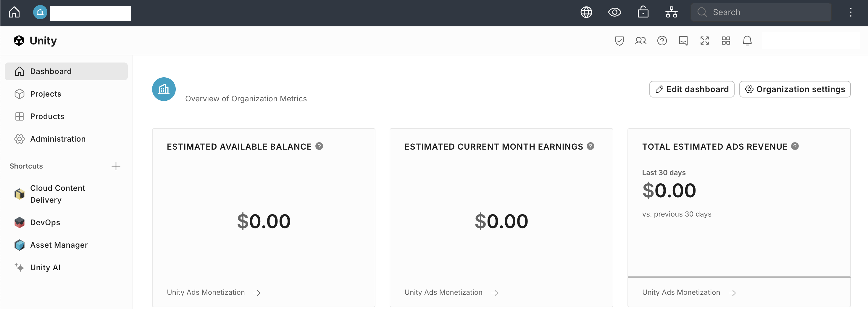Select Projects in the sidebar
The image size is (868, 309).
(x=46, y=94)
